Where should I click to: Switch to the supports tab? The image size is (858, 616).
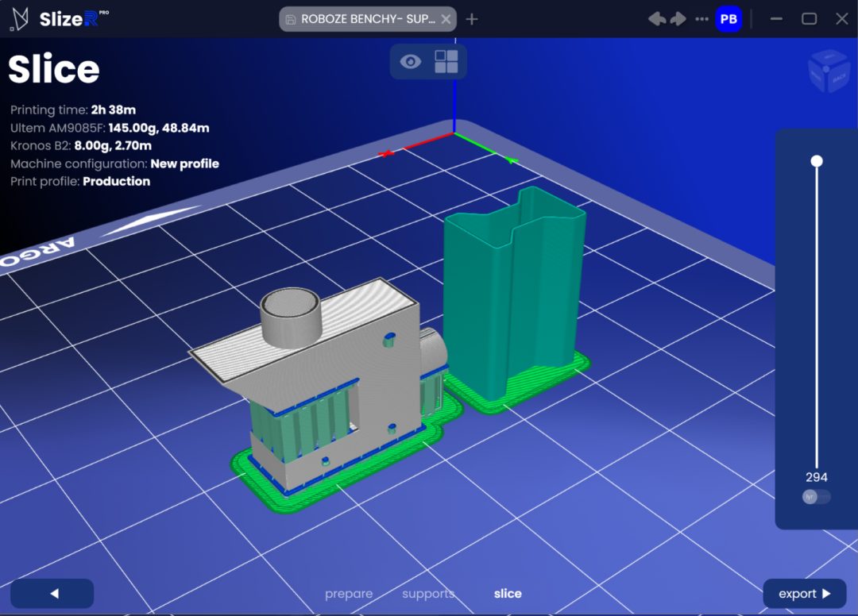(427, 593)
